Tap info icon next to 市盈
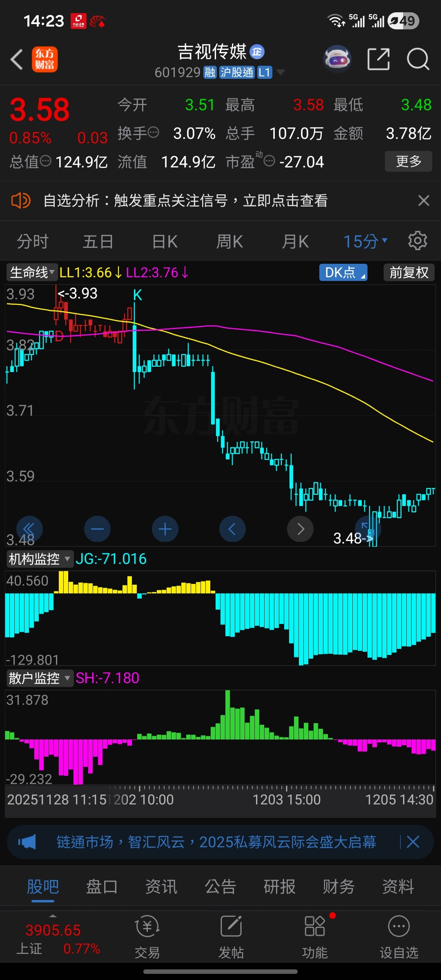441x980 pixels. point(269,161)
